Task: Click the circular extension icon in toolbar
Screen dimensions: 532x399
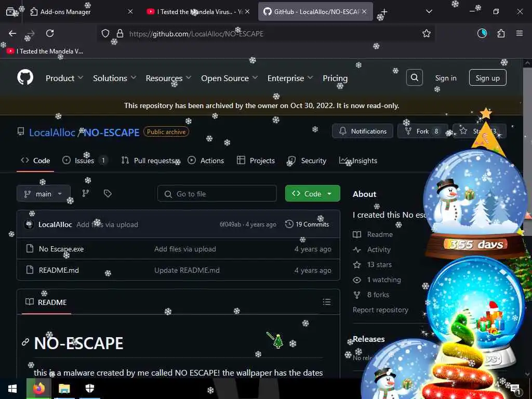Action: [x=482, y=33]
